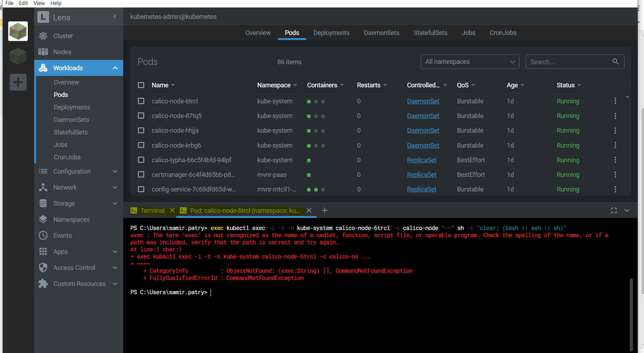Go to CronJobs in Workloads submenu

67,157
